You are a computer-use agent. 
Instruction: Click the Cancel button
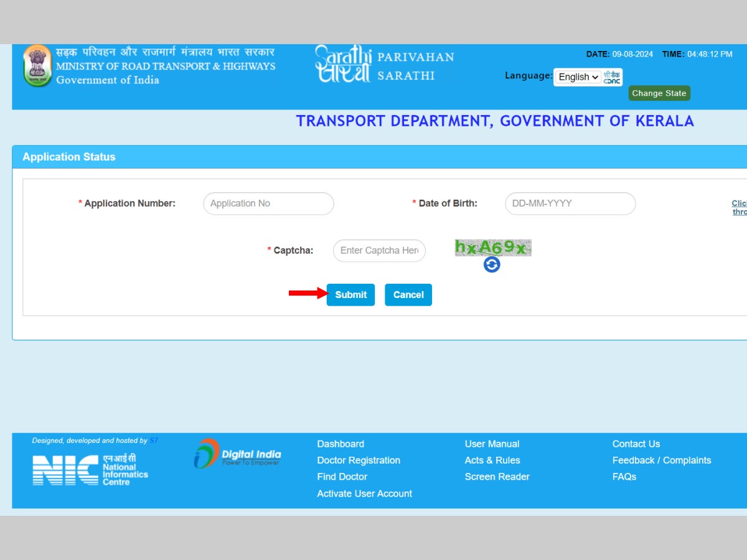point(408,294)
